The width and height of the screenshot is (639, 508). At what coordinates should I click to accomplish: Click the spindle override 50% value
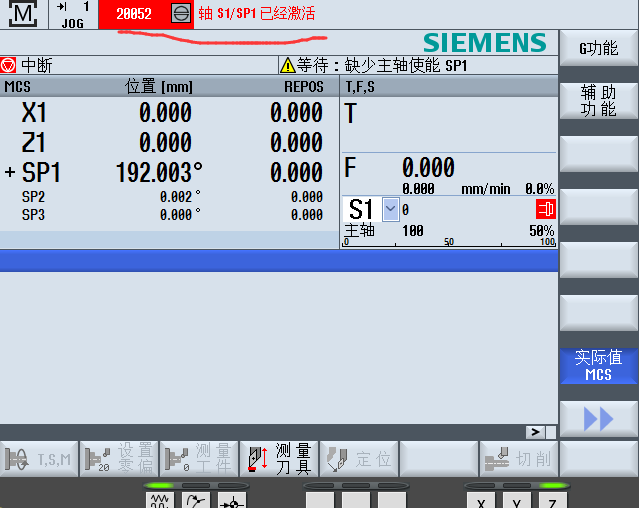(x=542, y=231)
